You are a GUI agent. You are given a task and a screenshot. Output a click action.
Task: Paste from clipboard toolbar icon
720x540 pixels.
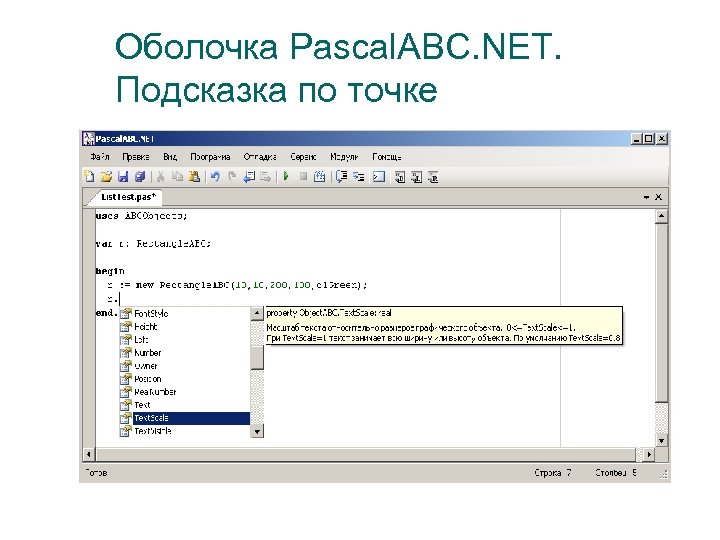194,176
